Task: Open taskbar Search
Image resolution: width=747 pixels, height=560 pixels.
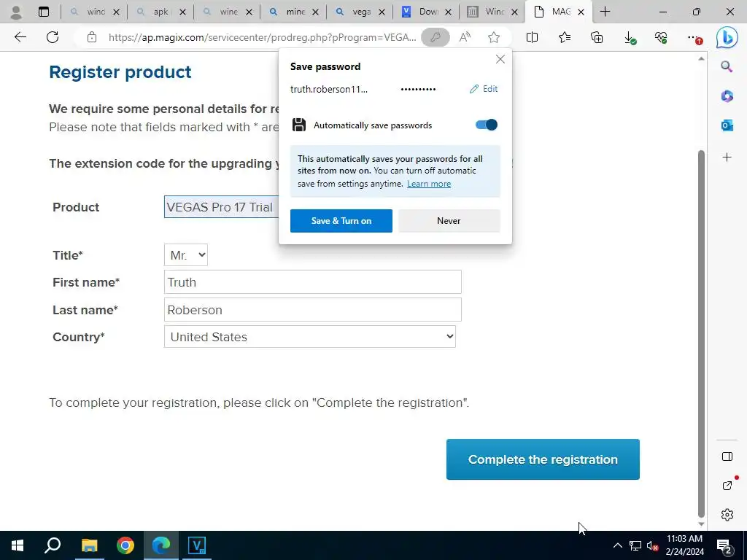Action: 53,545
